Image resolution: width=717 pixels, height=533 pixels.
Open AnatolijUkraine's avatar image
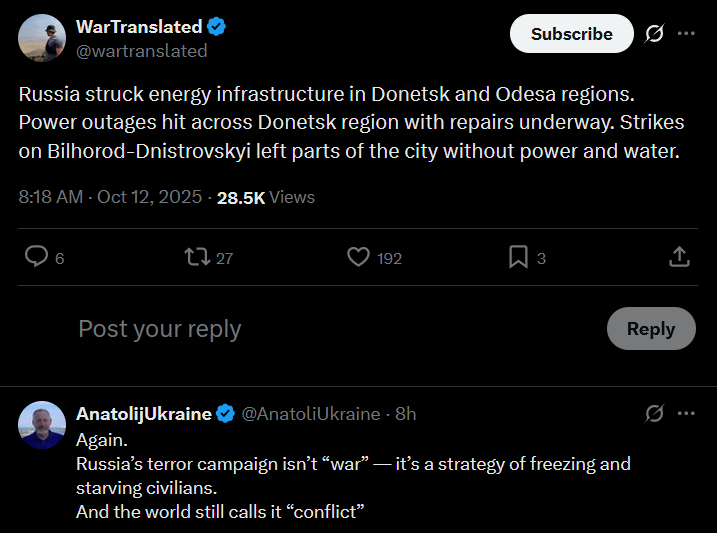[x=42, y=425]
